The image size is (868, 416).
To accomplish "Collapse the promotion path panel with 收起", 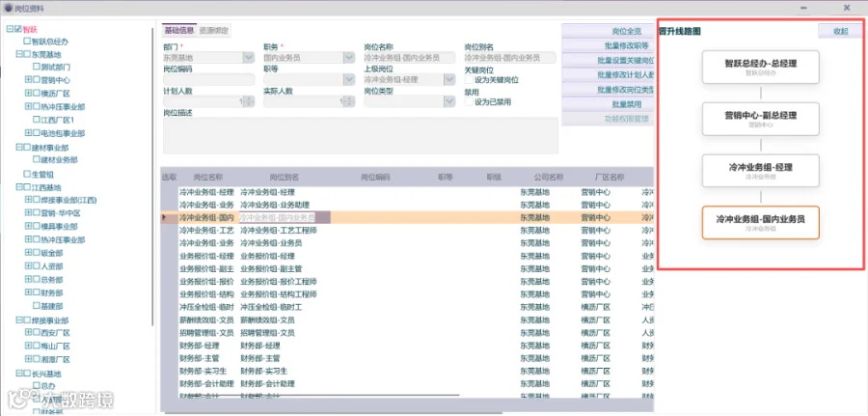I will (x=840, y=32).
